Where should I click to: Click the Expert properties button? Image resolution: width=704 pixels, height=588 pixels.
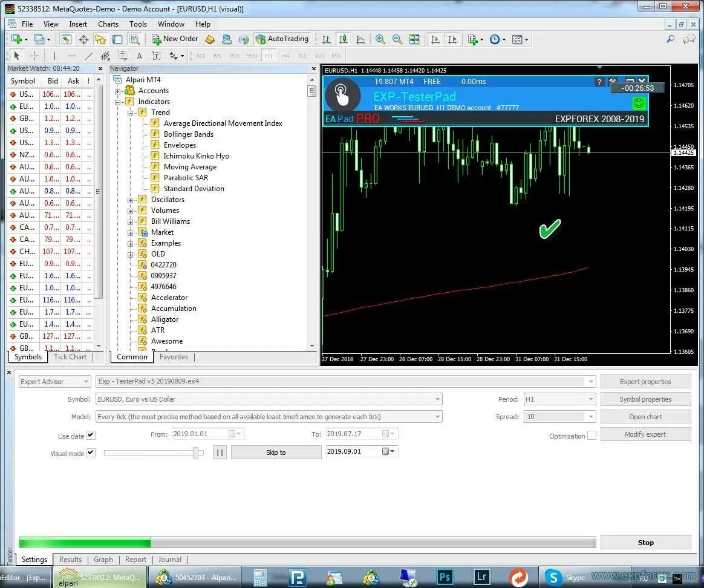pos(645,381)
